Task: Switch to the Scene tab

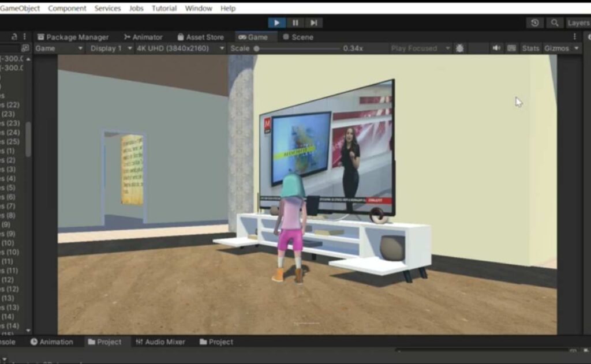Action: tap(298, 37)
